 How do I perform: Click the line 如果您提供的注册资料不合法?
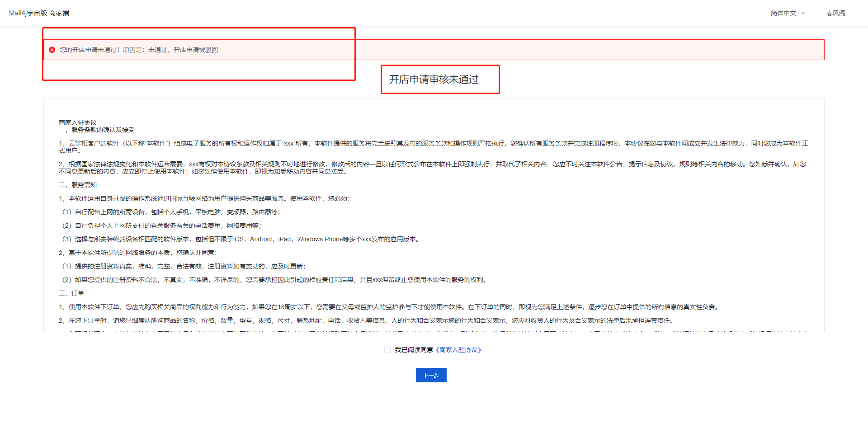[x=274, y=280]
